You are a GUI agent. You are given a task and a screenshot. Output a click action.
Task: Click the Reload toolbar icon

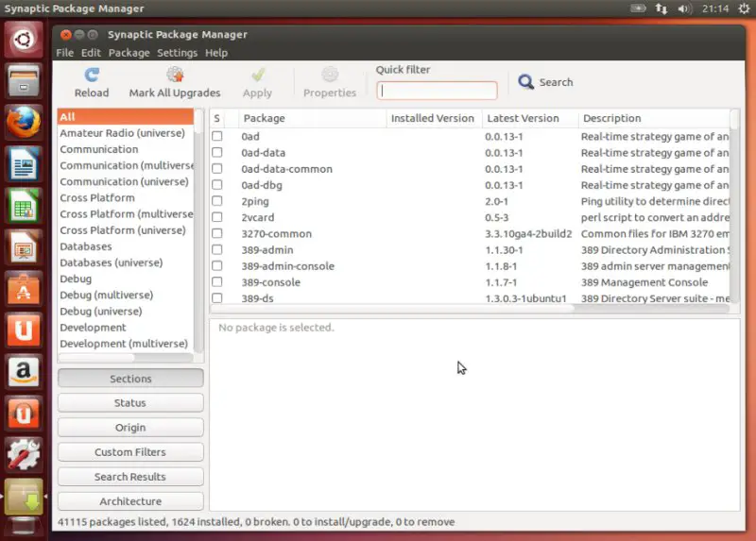92,76
